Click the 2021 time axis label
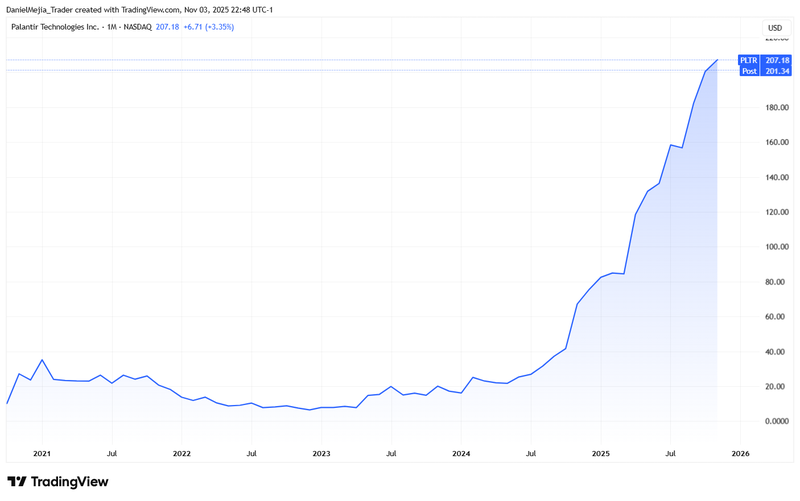Viewport: 800px width, 501px height. [x=42, y=454]
